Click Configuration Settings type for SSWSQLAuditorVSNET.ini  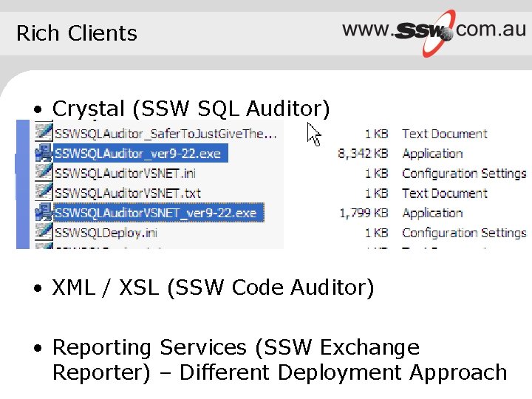pyautogui.click(x=464, y=174)
